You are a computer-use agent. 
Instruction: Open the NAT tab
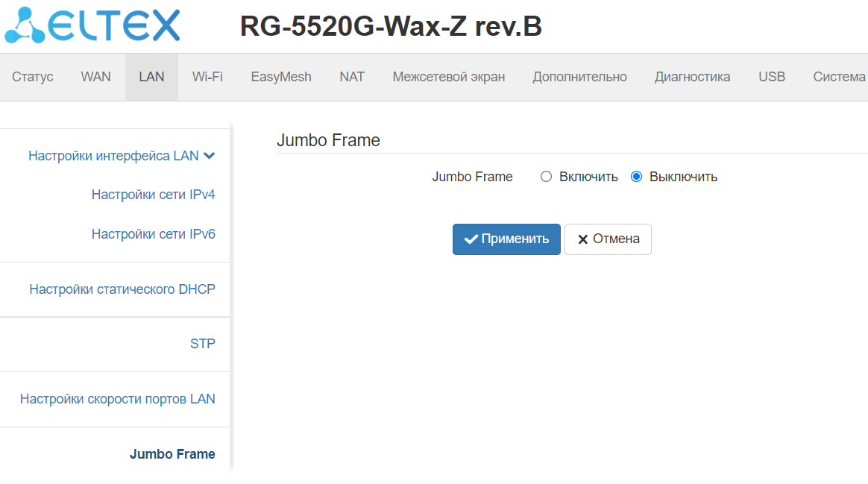coord(352,77)
